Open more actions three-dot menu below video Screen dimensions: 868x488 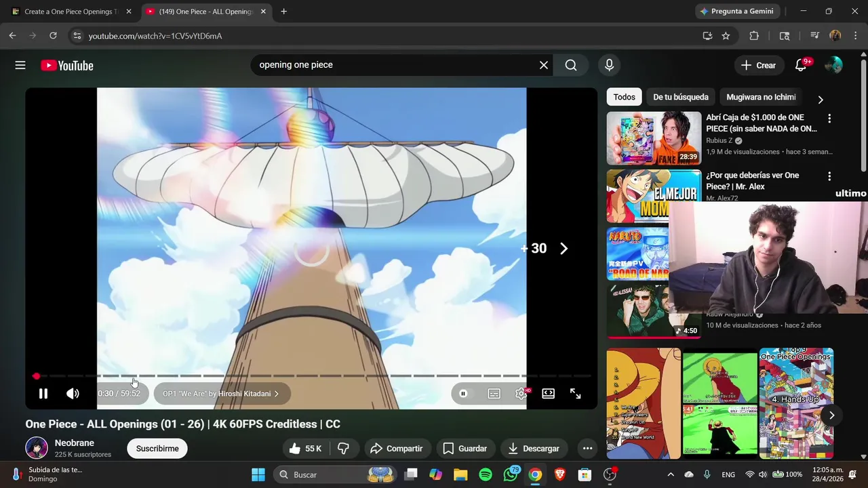[587, 449]
